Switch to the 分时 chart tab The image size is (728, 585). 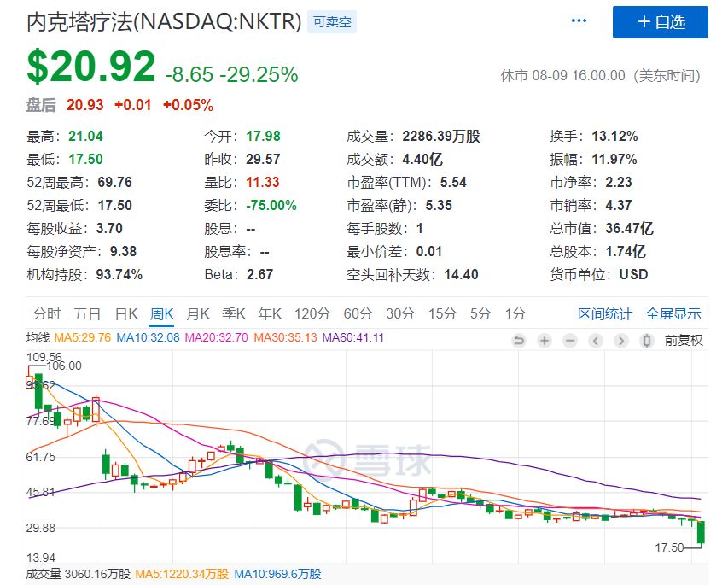(47, 313)
